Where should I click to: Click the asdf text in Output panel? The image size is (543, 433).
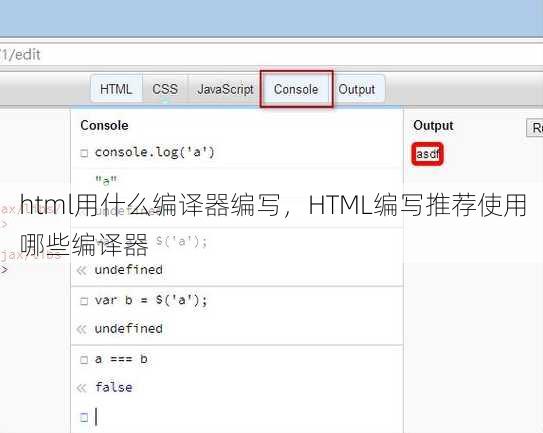click(428, 154)
